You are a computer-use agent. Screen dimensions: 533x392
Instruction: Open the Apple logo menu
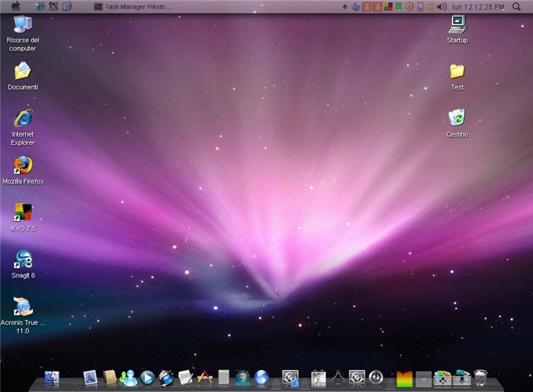pos(16,6)
